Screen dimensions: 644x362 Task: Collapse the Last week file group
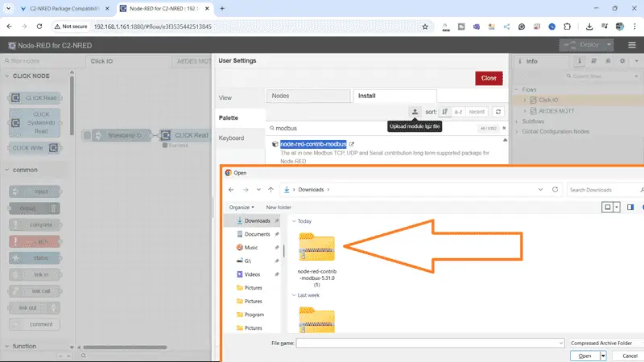click(x=294, y=295)
